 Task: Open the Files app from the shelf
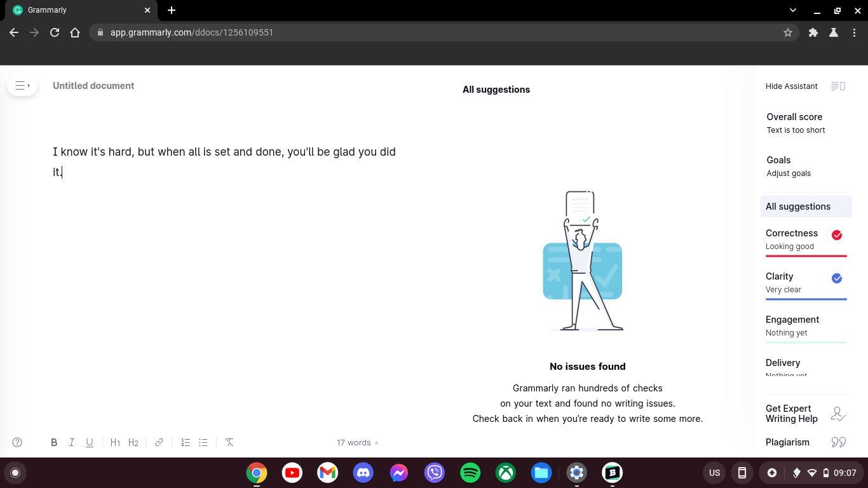541,473
